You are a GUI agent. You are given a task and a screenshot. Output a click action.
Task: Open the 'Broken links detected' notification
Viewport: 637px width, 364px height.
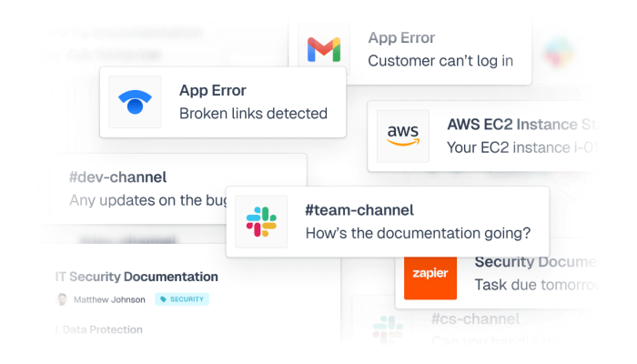coord(223,102)
